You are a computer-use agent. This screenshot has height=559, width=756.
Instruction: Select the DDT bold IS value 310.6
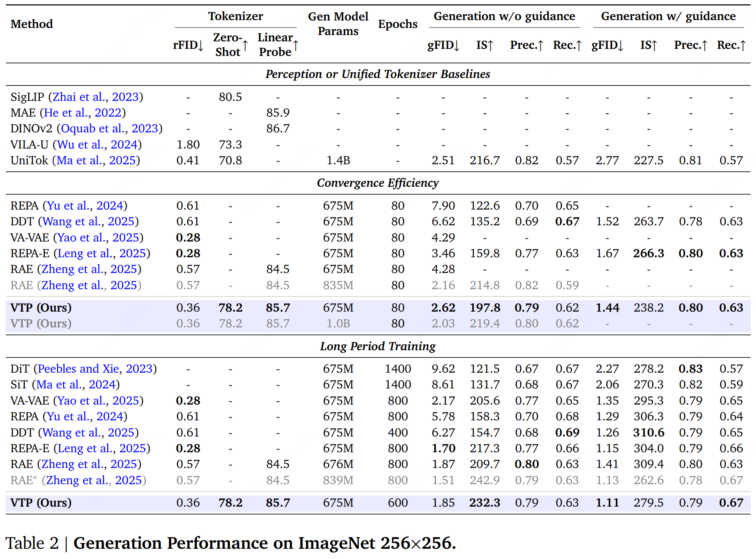(x=649, y=433)
